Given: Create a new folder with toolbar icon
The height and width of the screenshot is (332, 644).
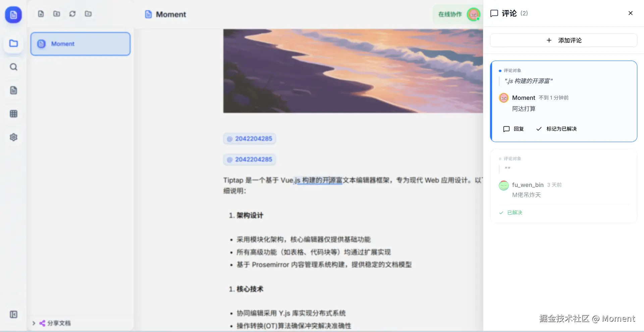Looking at the screenshot, I should [x=56, y=14].
